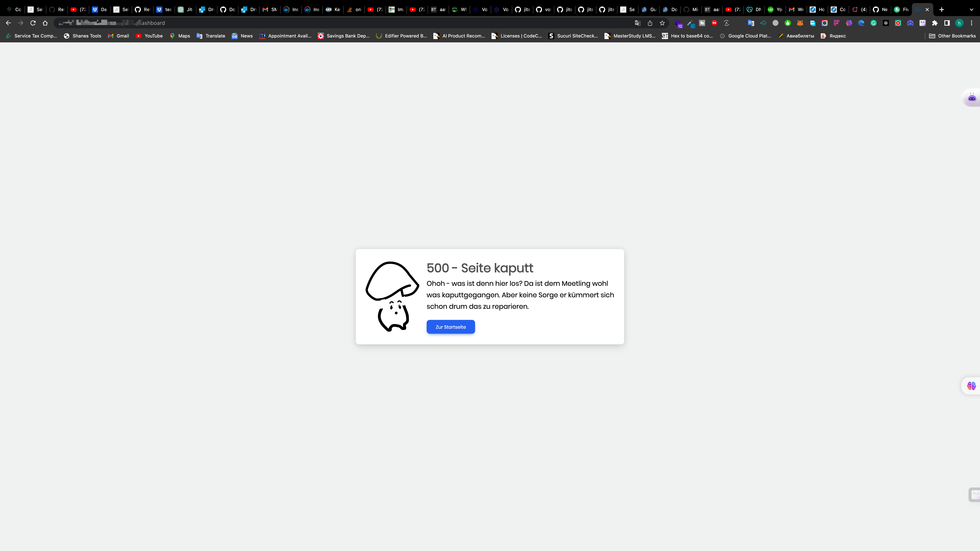
Task: Toggle translate options in the address bar
Action: click(x=637, y=23)
